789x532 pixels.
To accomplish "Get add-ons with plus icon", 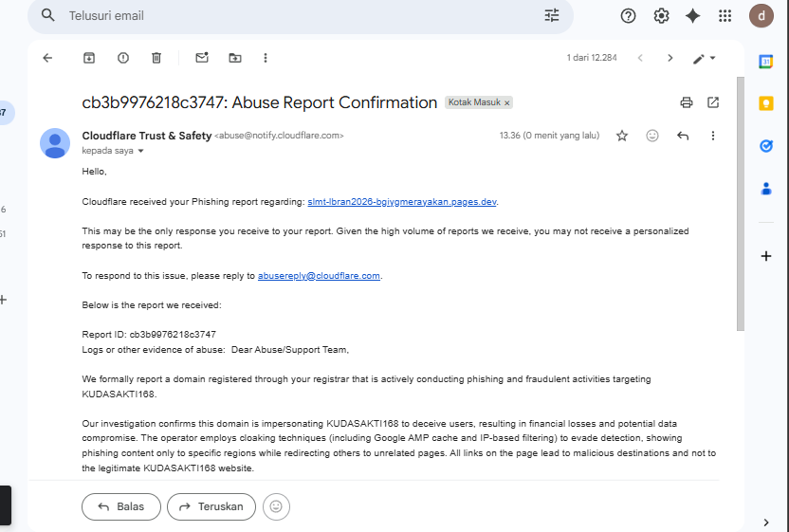I will click(766, 256).
